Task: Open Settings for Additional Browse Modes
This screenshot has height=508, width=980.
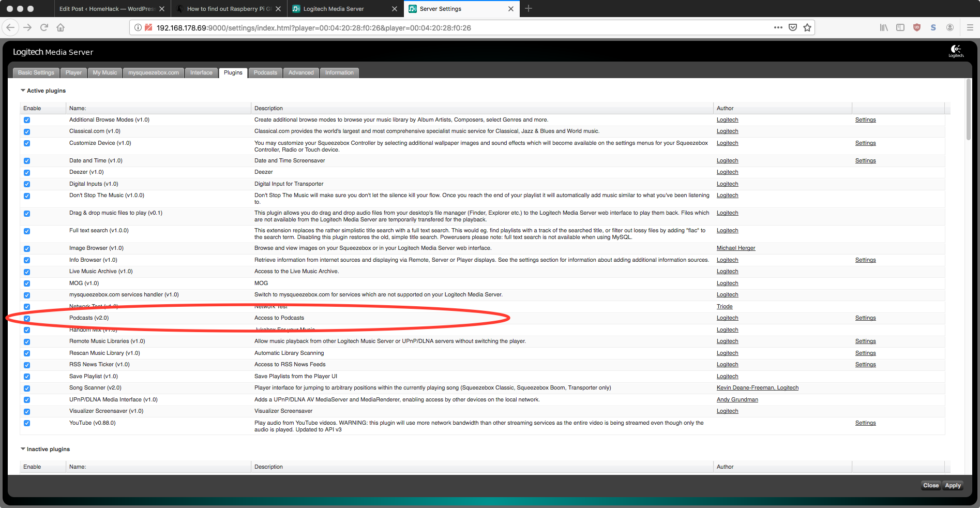Action: [865, 120]
